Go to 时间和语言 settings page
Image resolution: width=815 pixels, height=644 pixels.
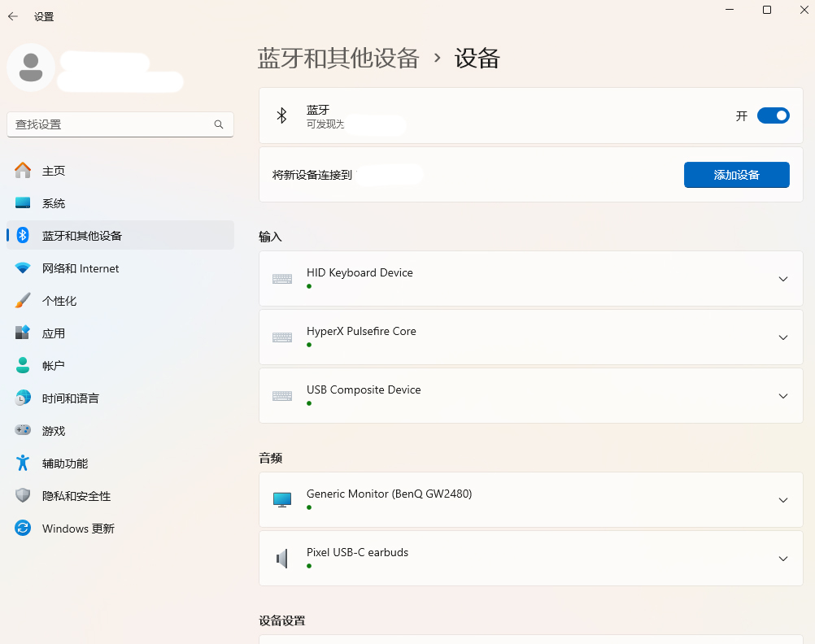[70, 398]
